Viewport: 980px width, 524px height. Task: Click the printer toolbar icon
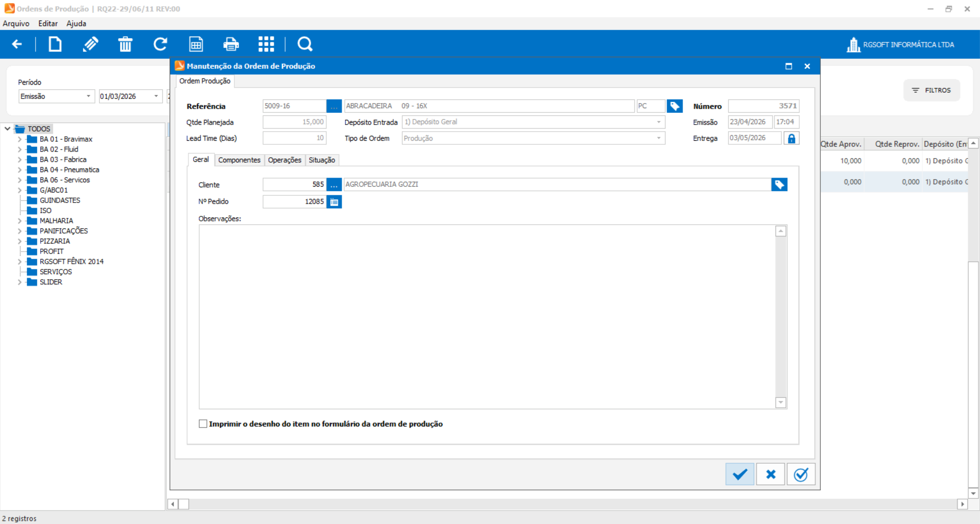(x=231, y=44)
